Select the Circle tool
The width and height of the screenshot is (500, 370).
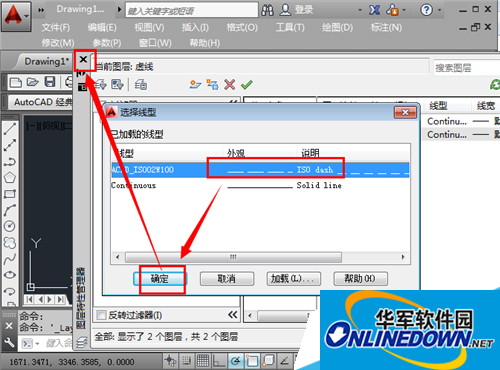click(x=10, y=226)
